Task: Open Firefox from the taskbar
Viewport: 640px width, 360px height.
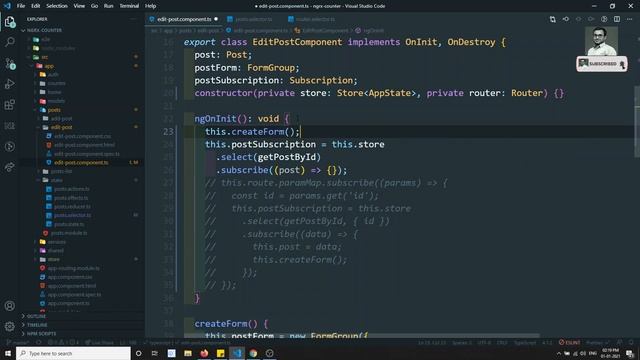Action: click(x=204, y=353)
